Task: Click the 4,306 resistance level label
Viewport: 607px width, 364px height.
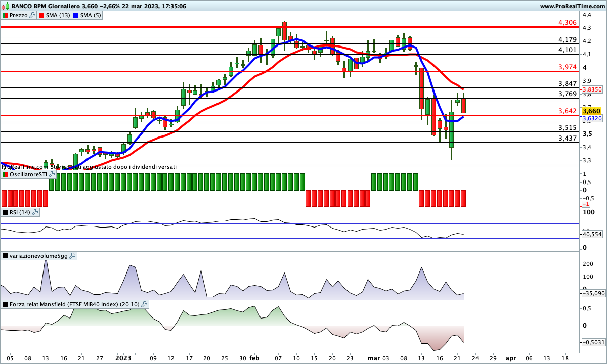Action: point(568,23)
